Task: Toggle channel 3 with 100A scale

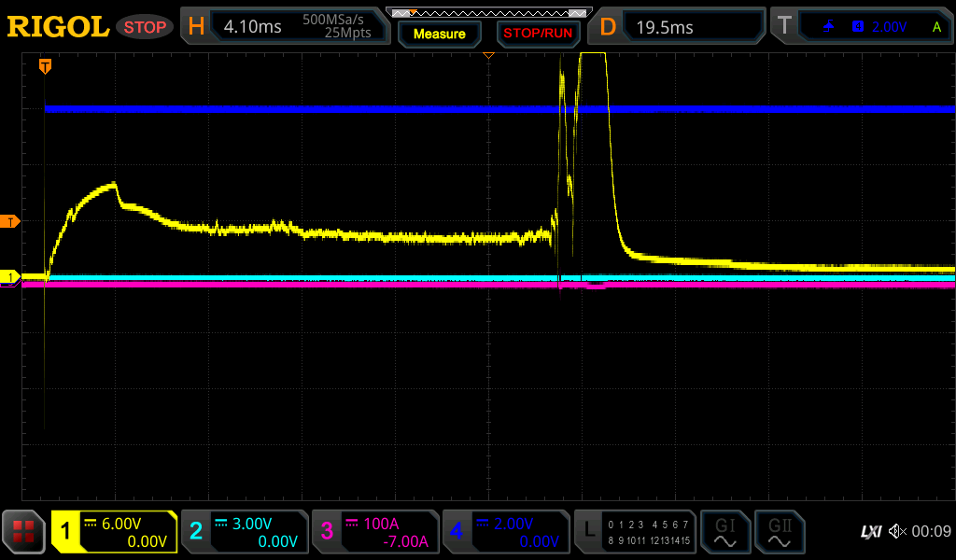Action: [x=375, y=532]
